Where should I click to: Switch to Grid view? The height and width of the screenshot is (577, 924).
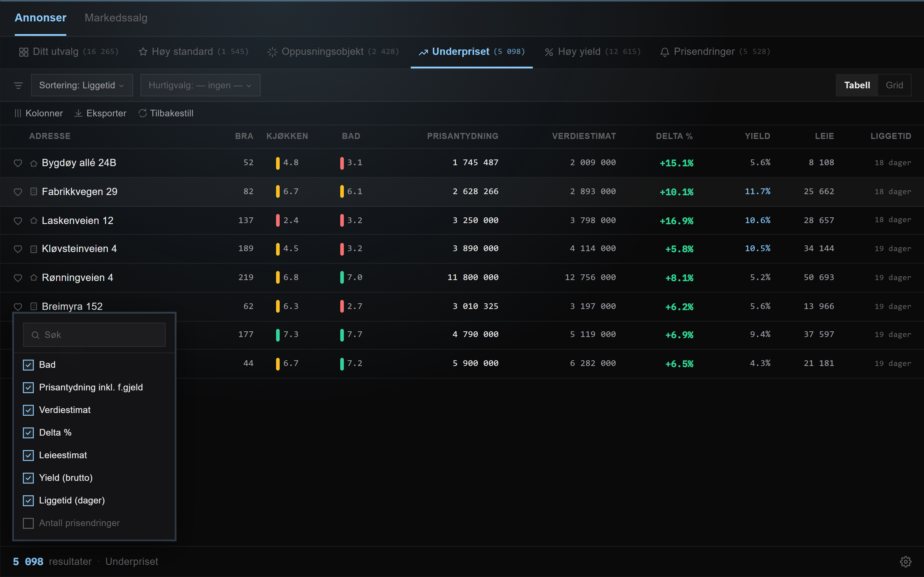coord(894,85)
